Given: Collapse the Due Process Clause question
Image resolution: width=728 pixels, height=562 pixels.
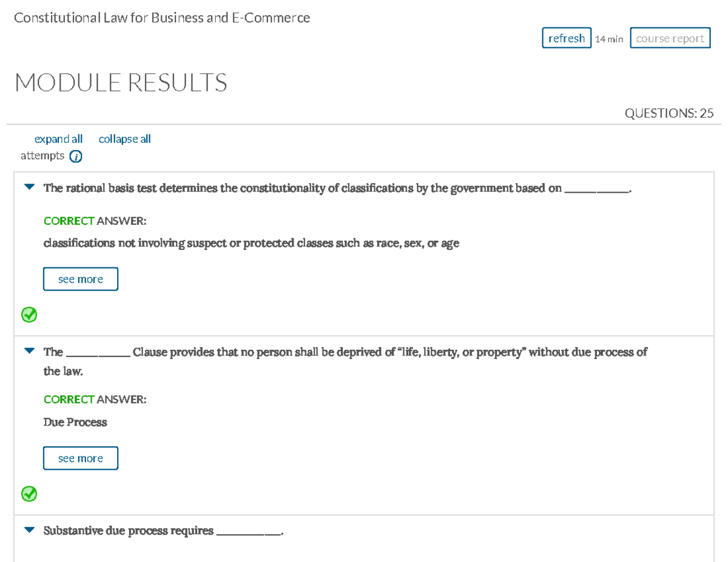Looking at the screenshot, I should coord(29,349).
